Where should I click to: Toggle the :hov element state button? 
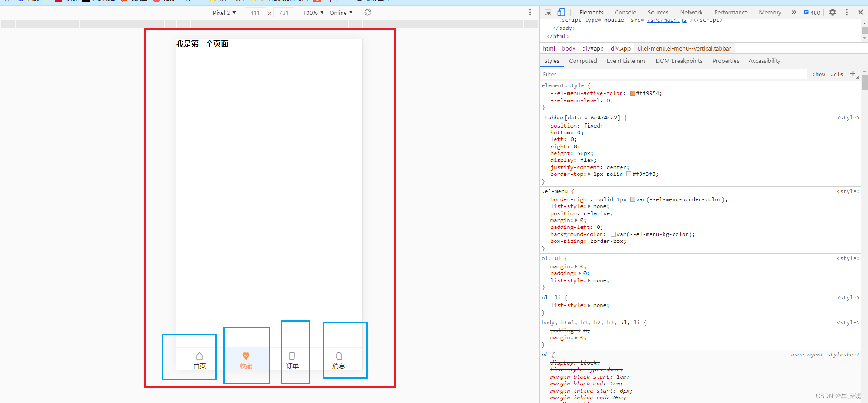[819, 74]
